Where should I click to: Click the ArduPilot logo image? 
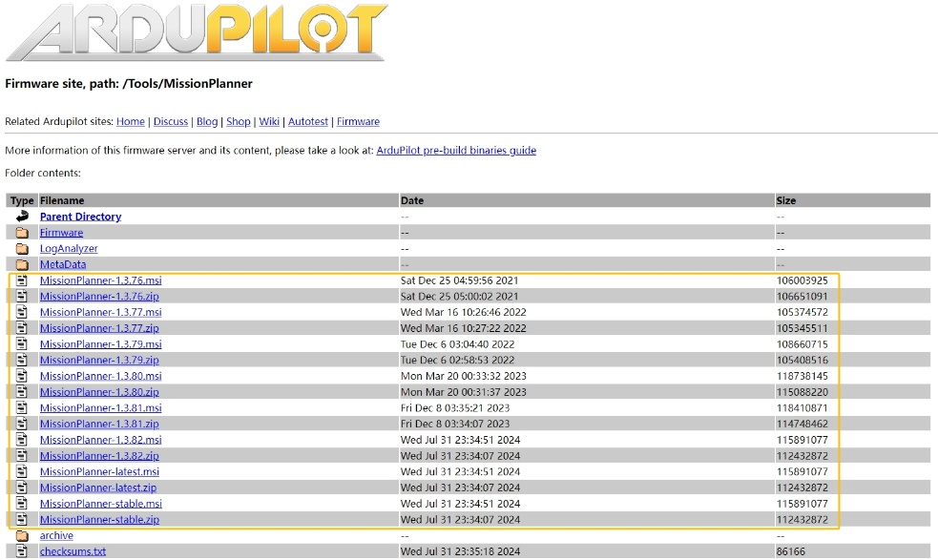197,31
